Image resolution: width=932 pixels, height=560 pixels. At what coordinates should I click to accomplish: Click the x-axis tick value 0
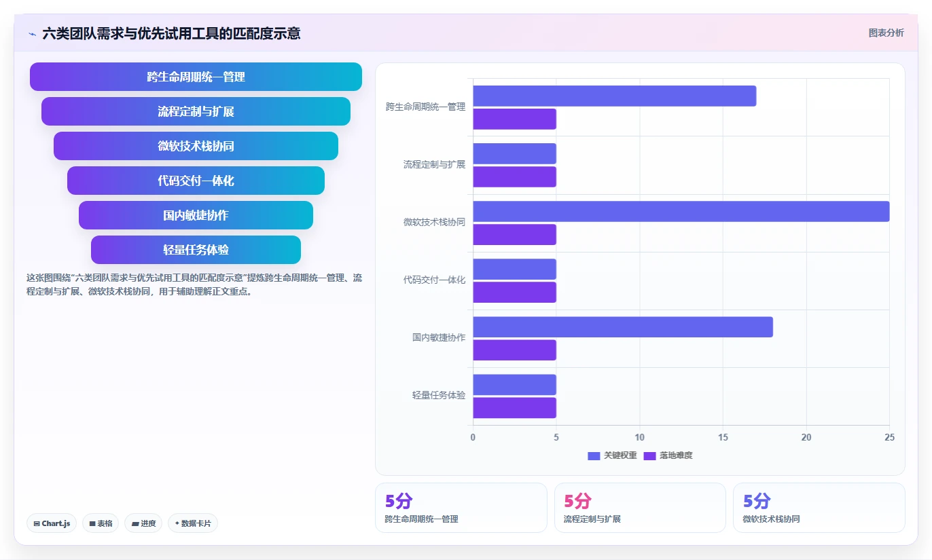(473, 437)
